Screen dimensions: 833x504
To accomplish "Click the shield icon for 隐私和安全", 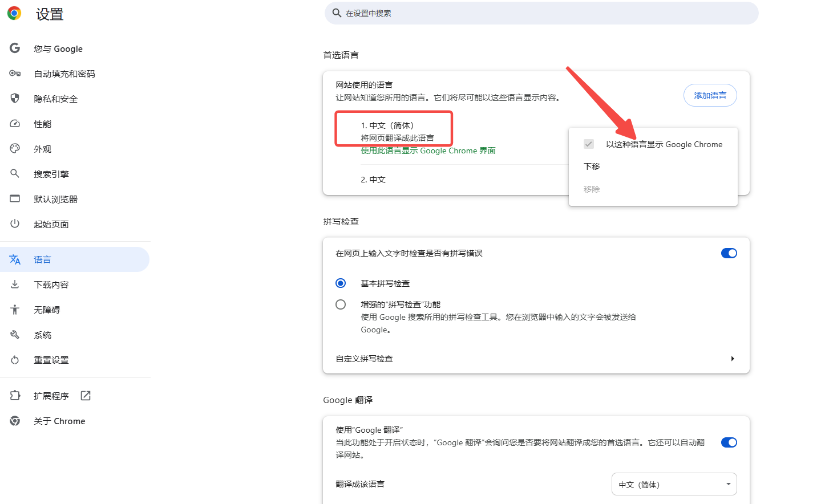I will point(15,98).
